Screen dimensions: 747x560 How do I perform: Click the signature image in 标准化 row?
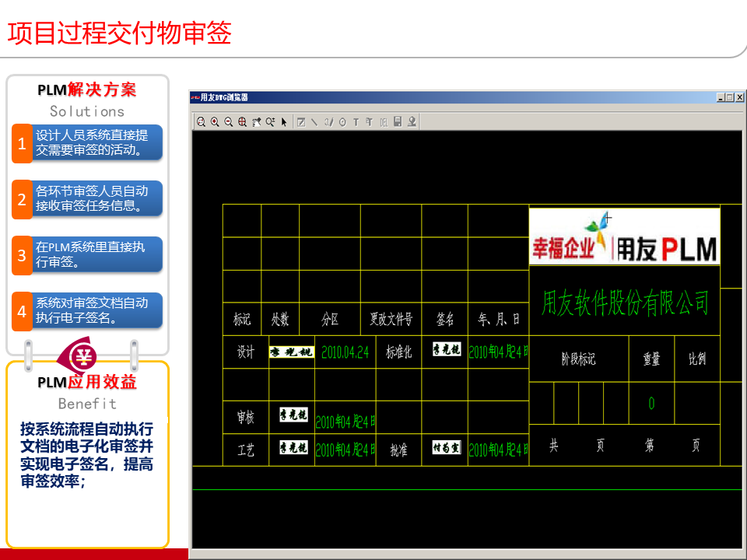pos(447,349)
